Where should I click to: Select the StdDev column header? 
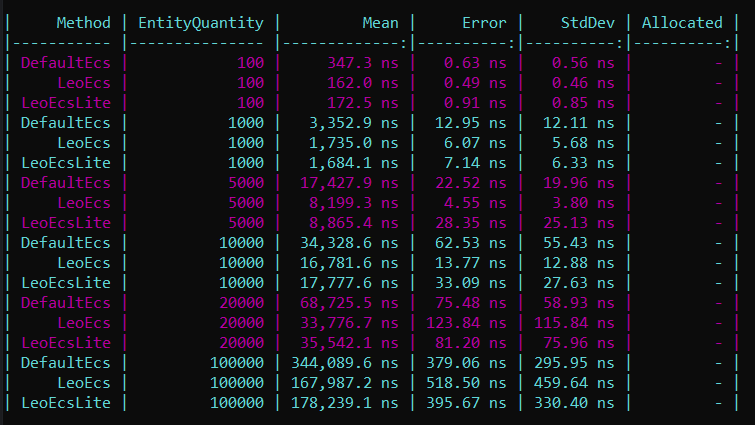[x=587, y=23]
